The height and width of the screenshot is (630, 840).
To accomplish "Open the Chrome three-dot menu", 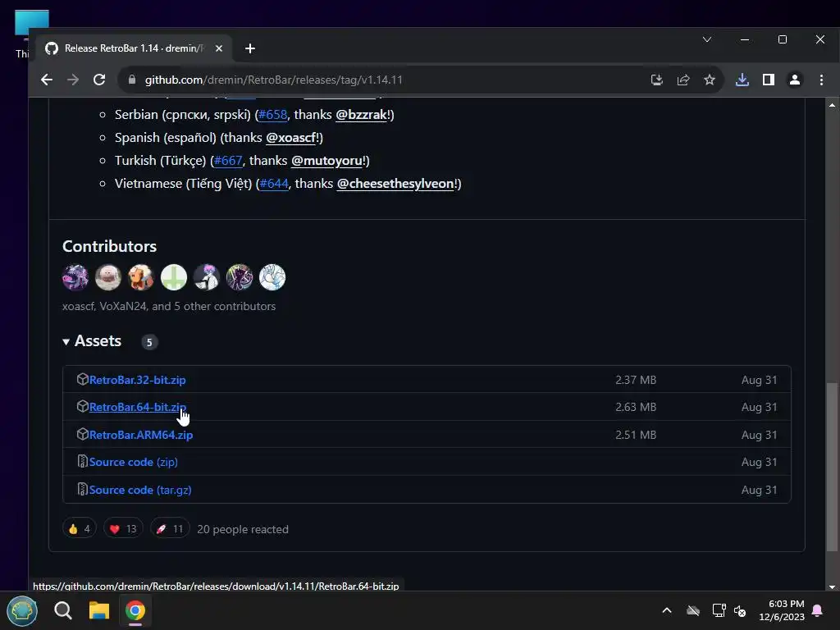I will tap(821, 80).
